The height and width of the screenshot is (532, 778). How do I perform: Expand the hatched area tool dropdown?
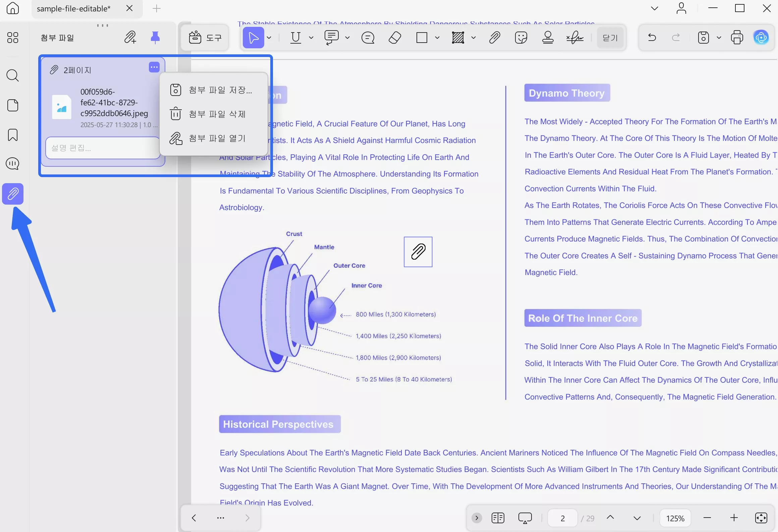pyautogui.click(x=474, y=38)
